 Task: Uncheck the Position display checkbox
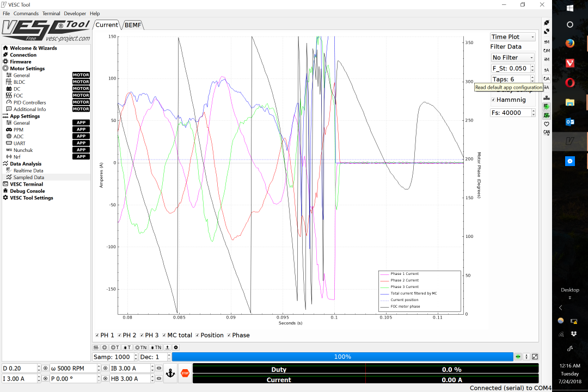pyautogui.click(x=196, y=335)
